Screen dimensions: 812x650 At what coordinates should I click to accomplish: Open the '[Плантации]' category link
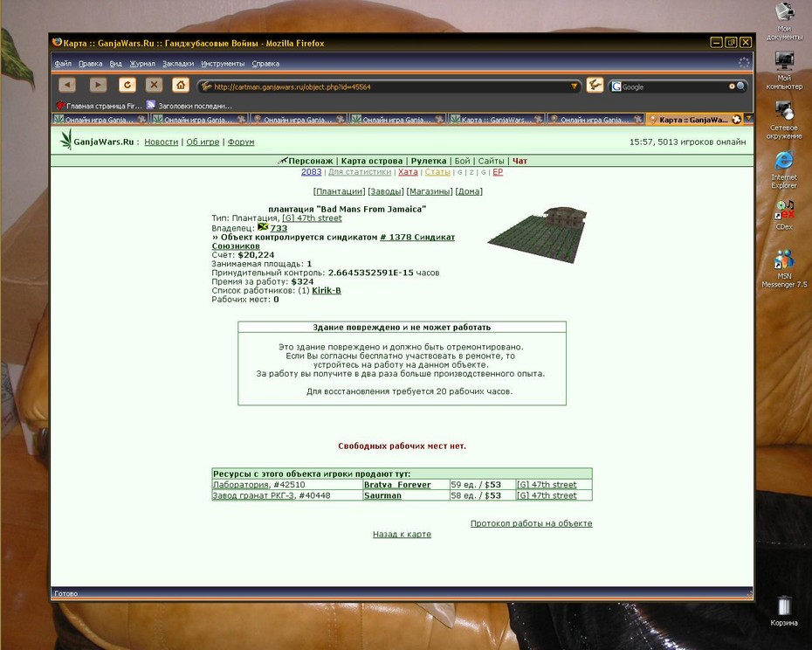pos(339,191)
